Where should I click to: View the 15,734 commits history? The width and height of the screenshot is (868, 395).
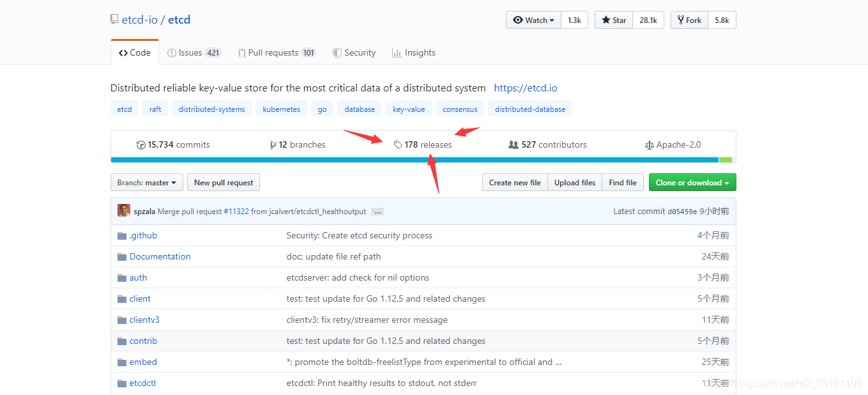point(173,145)
